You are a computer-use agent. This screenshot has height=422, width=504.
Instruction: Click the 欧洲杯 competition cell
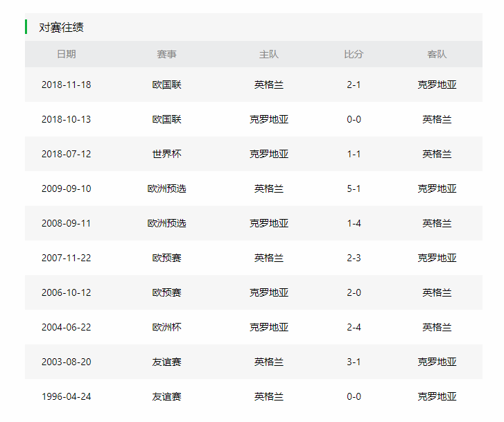(x=166, y=327)
